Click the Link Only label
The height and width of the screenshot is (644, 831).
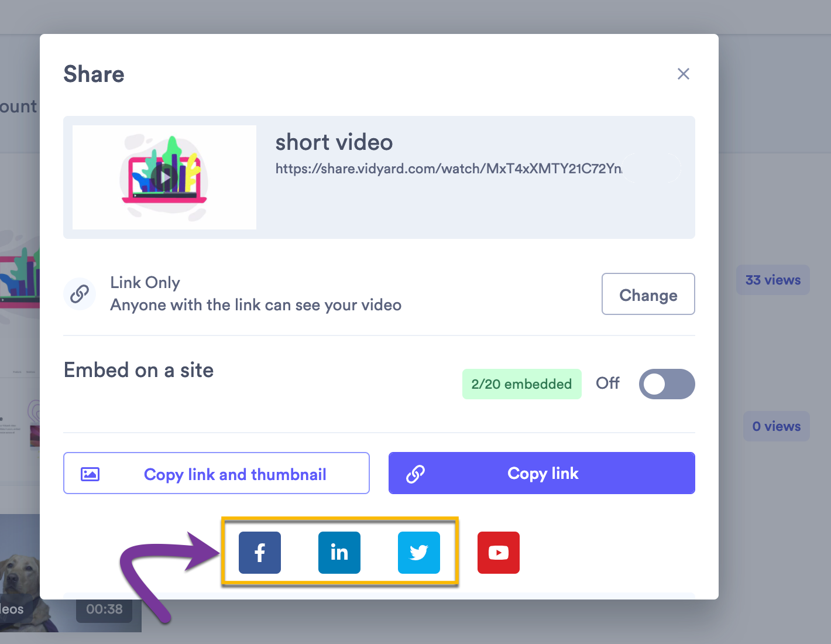(x=145, y=283)
